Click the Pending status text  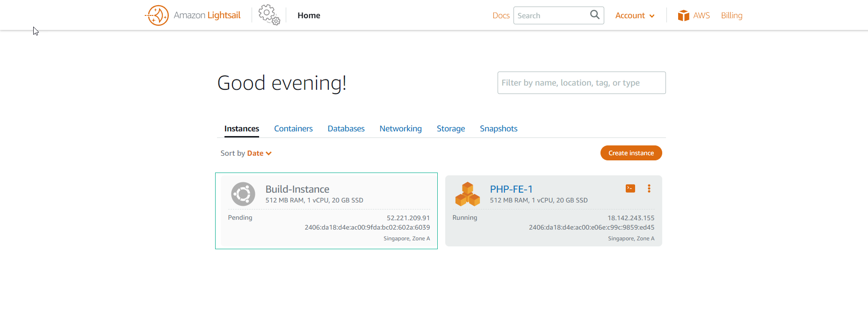(240, 217)
